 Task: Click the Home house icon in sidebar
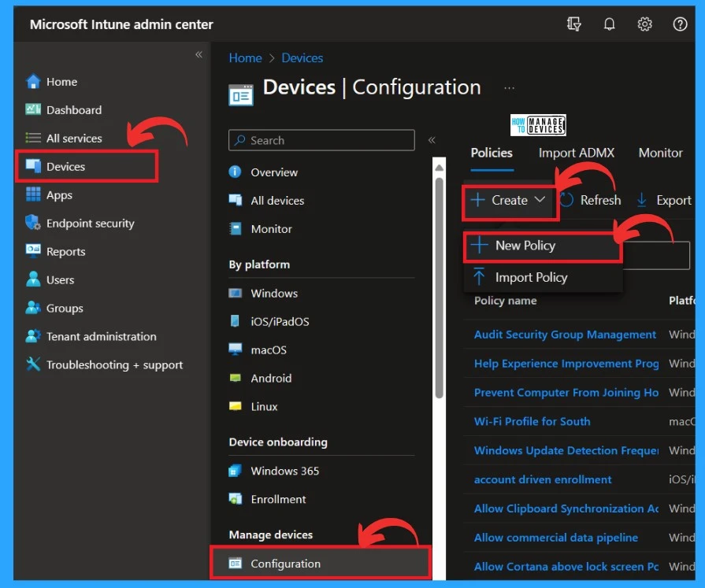[33, 82]
